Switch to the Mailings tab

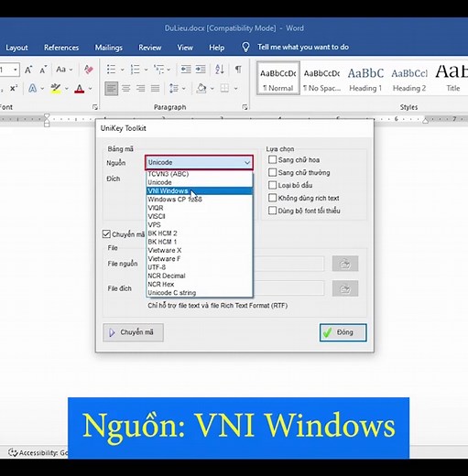109,48
